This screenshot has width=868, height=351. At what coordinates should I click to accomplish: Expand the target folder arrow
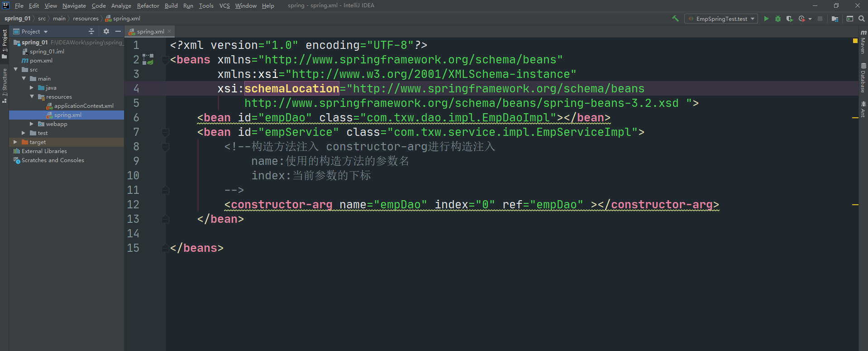click(x=15, y=142)
